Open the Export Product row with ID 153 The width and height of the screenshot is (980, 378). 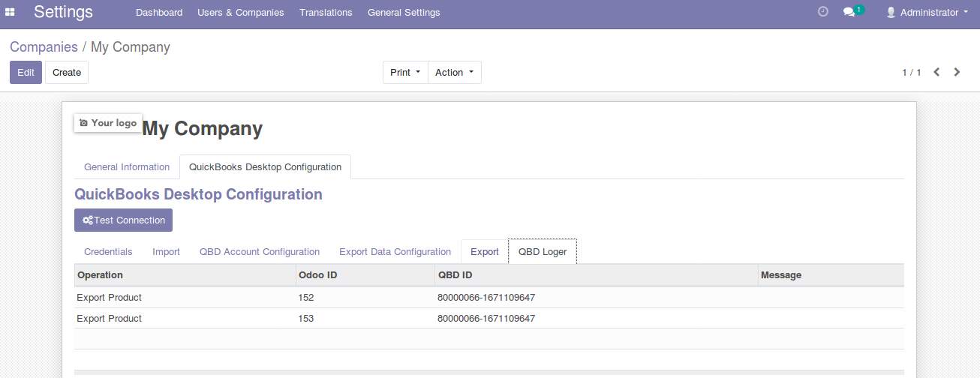point(489,318)
